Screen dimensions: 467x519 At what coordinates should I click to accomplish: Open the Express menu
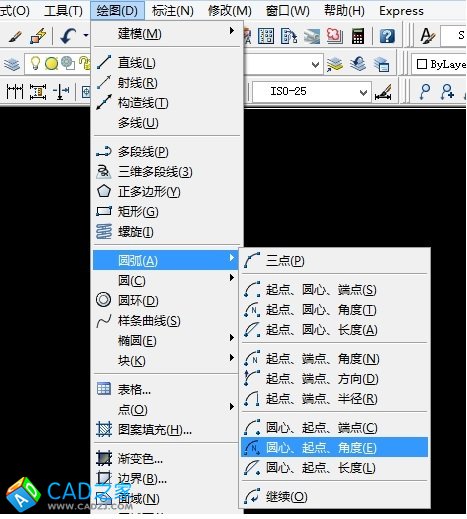click(401, 11)
